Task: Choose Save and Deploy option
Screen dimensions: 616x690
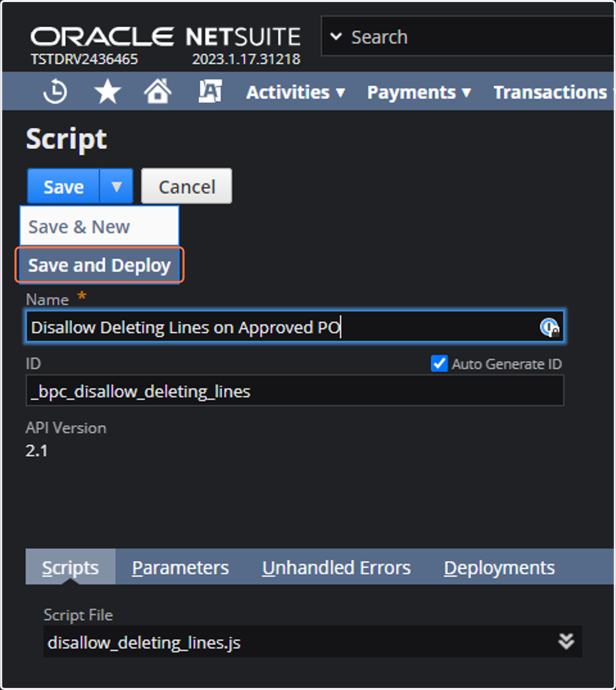Action: pyautogui.click(x=99, y=265)
